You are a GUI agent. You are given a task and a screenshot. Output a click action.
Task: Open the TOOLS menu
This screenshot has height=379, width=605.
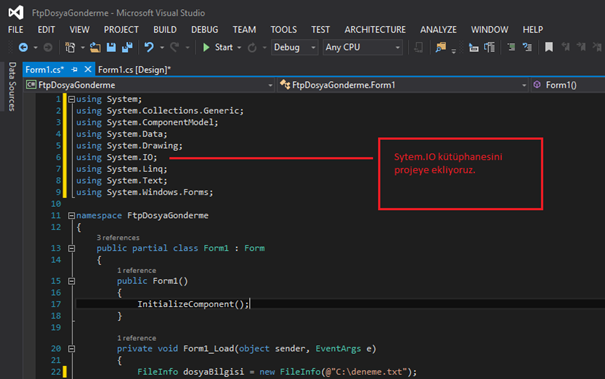pyautogui.click(x=284, y=30)
